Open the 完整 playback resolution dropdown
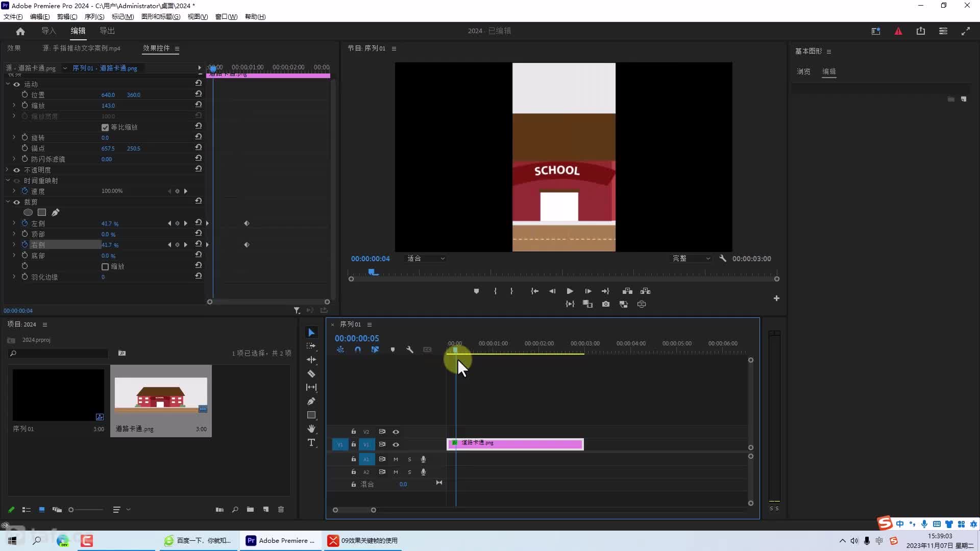 coord(691,259)
